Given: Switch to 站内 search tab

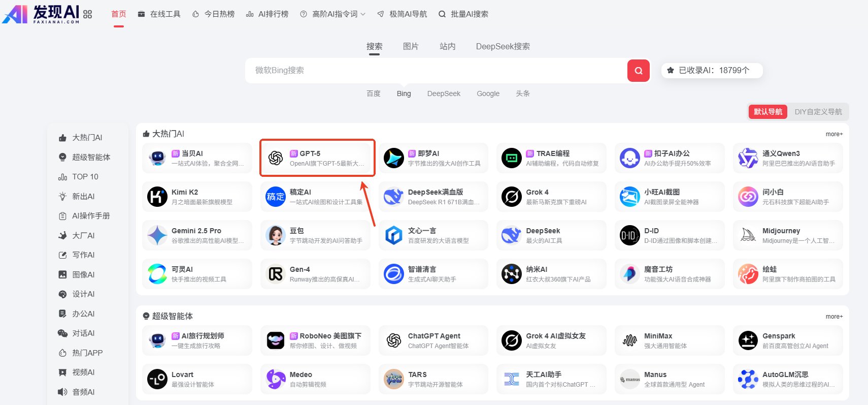Looking at the screenshot, I should tap(447, 46).
